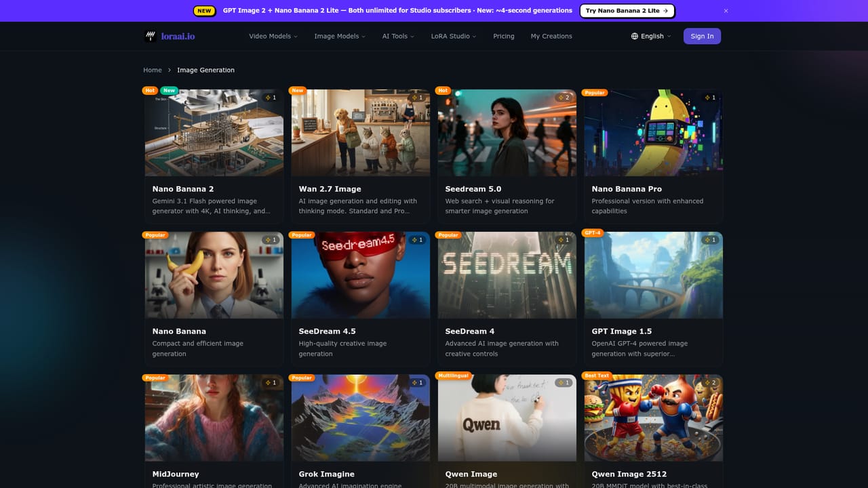Select the Qwen Image 2512 card title
This screenshot has height=488, width=868.
[x=629, y=474]
